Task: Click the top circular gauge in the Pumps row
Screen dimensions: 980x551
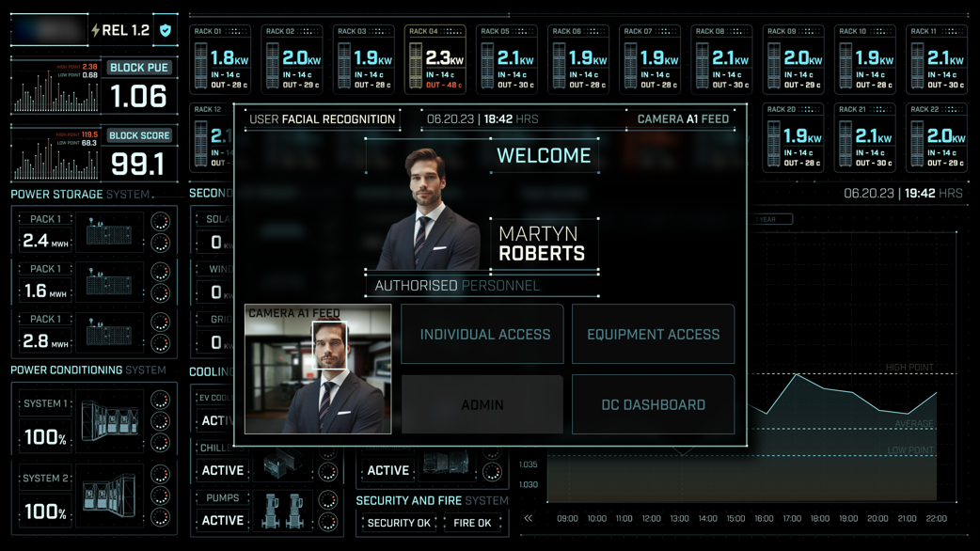Action: pyautogui.click(x=327, y=500)
